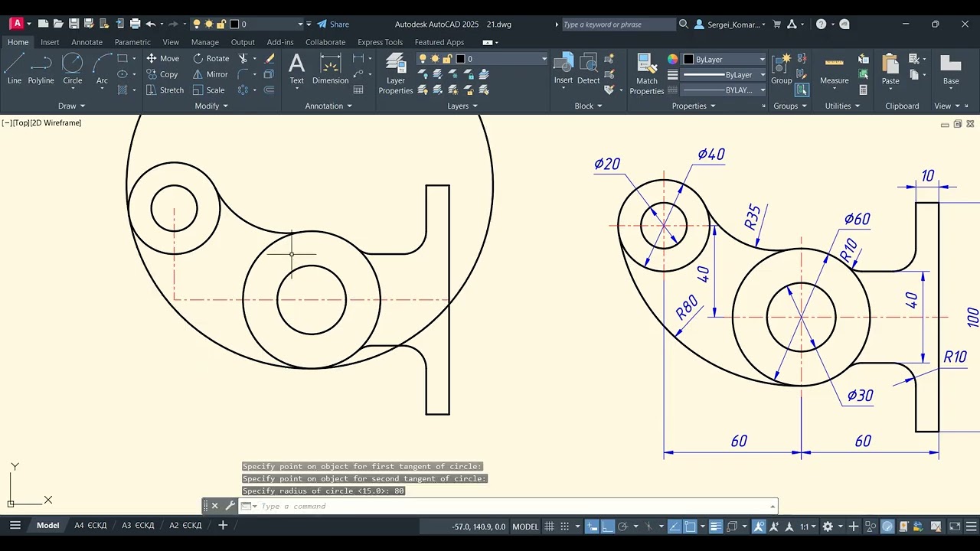The height and width of the screenshot is (551, 980).
Task: Click the Sergei_Komar account name
Action: tap(730, 24)
